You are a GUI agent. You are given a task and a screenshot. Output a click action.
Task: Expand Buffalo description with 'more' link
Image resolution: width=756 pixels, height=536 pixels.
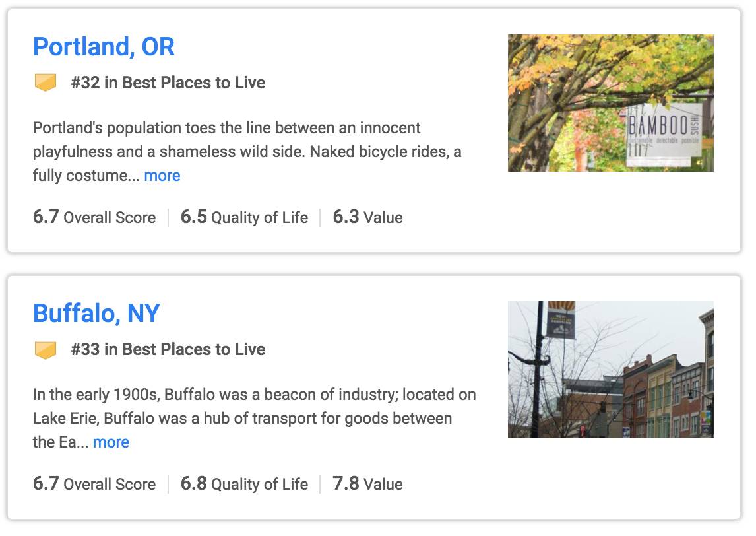[x=111, y=442]
